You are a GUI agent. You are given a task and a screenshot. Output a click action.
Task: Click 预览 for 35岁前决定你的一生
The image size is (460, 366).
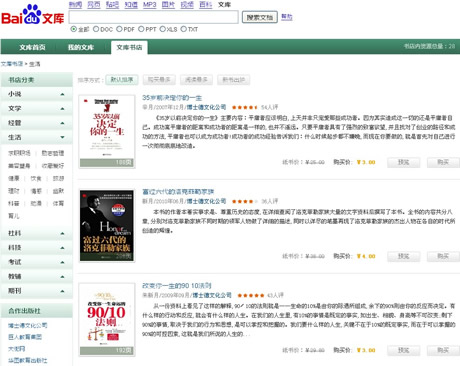403,162
